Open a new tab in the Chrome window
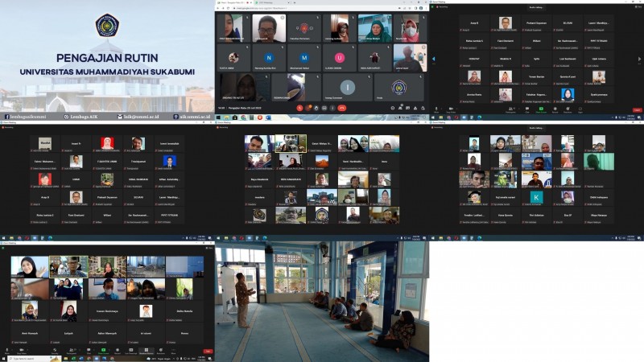Screen dimensions: 644x362 point(295,2)
